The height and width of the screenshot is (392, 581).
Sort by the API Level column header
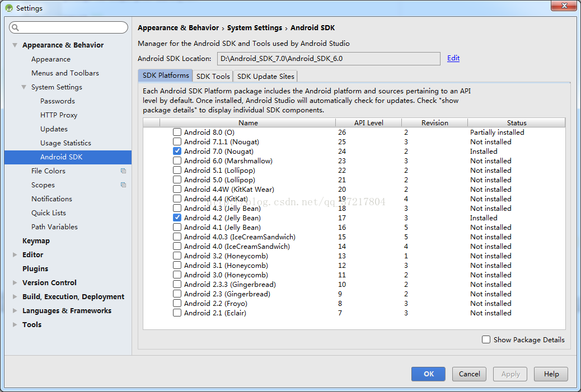[x=368, y=122]
